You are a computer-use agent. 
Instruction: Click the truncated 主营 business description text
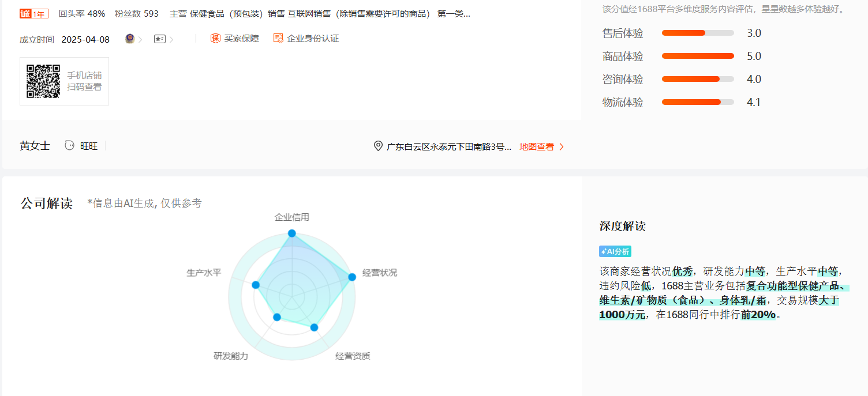tap(320, 14)
